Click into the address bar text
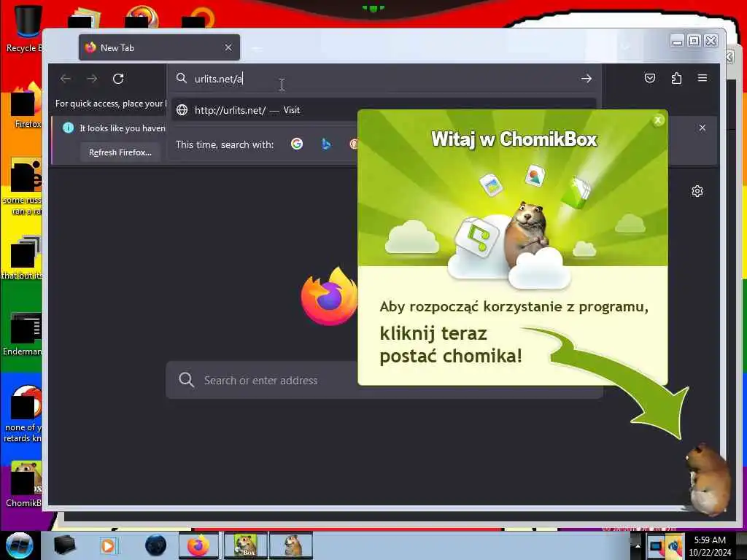Screen dimensions: 747x560 (x=219, y=79)
